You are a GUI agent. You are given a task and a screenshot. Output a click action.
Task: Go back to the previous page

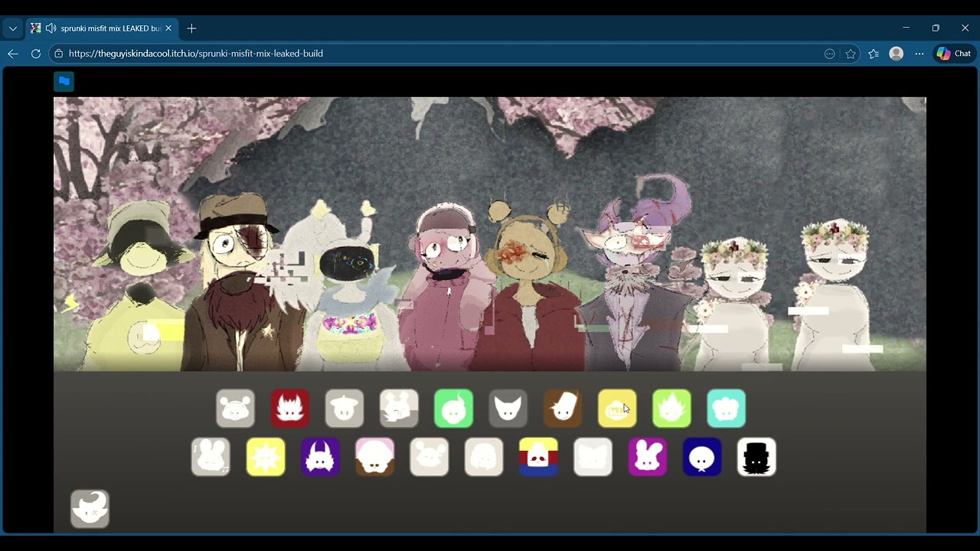click(x=13, y=54)
